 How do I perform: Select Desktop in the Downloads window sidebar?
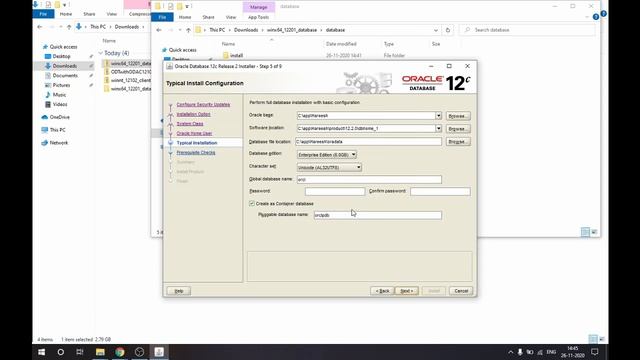(x=61, y=56)
